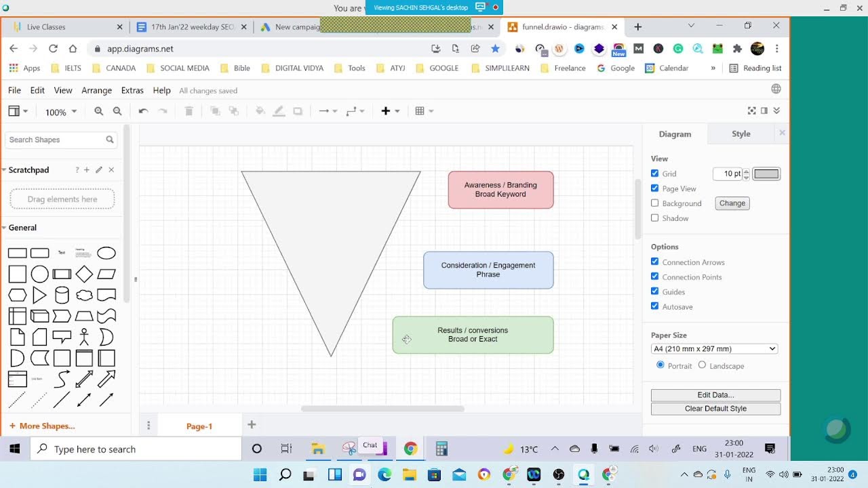868x488 pixels.
Task: Select the cylinder shape in General
Action: coord(62,296)
